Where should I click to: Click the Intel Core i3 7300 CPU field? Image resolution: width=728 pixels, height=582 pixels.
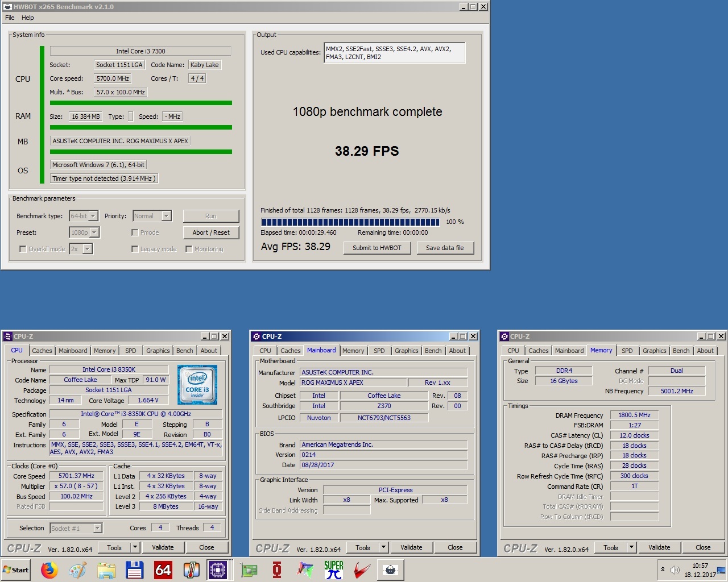click(140, 51)
